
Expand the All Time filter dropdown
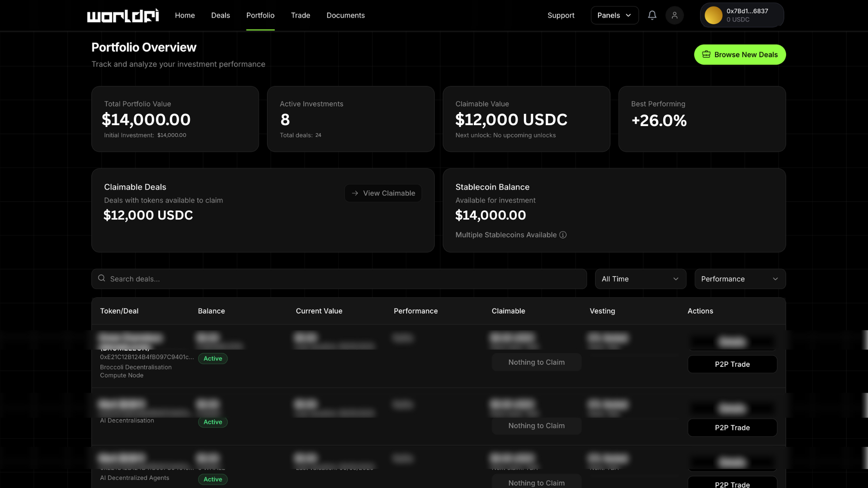640,279
